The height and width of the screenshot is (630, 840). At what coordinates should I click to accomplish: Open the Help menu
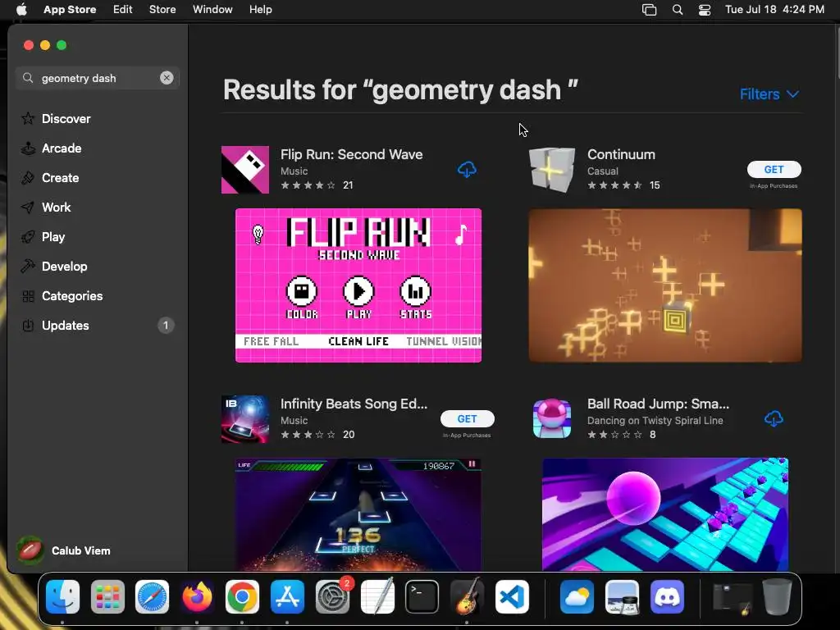point(260,10)
